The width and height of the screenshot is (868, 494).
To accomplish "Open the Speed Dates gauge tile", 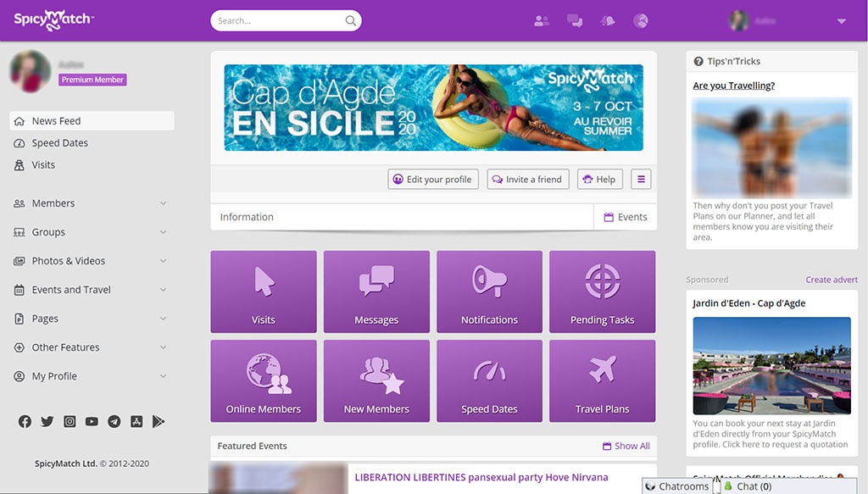I will [489, 380].
